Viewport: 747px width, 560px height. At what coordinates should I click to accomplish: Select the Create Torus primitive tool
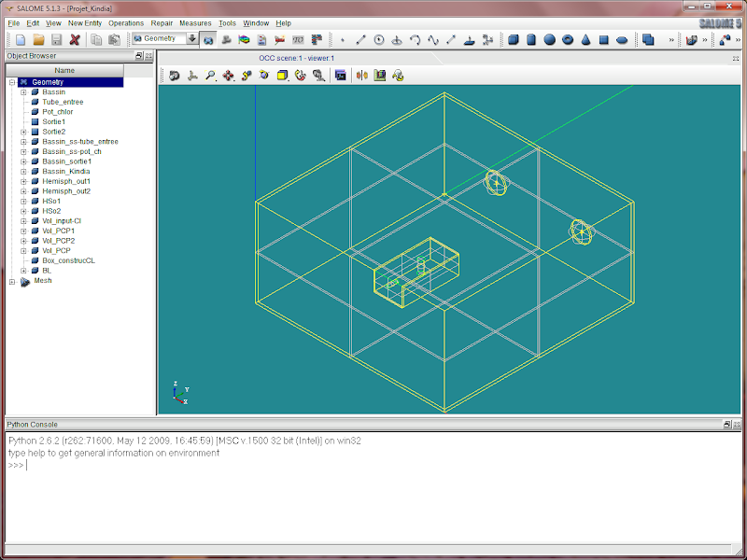(568, 39)
